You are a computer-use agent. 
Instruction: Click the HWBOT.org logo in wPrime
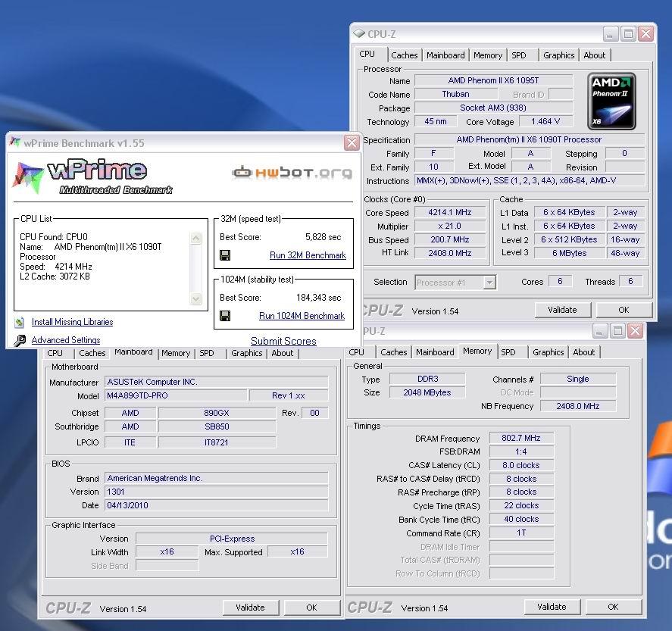[x=292, y=173]
